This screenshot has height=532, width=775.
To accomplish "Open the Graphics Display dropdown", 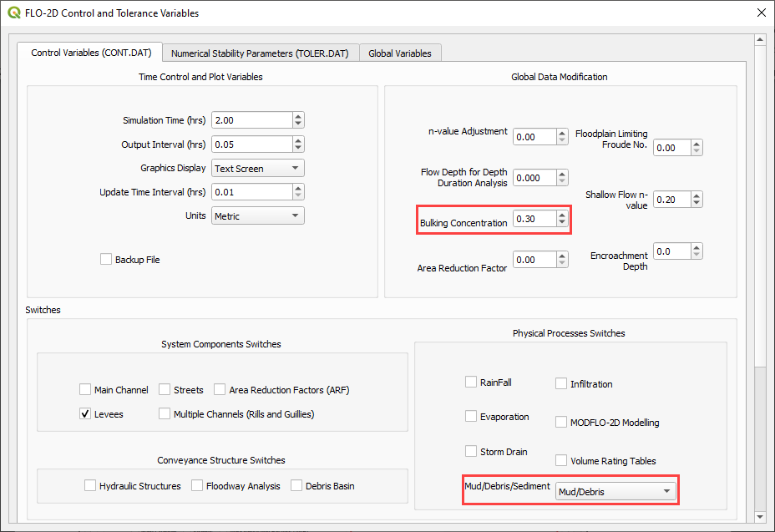I will 258,168.
